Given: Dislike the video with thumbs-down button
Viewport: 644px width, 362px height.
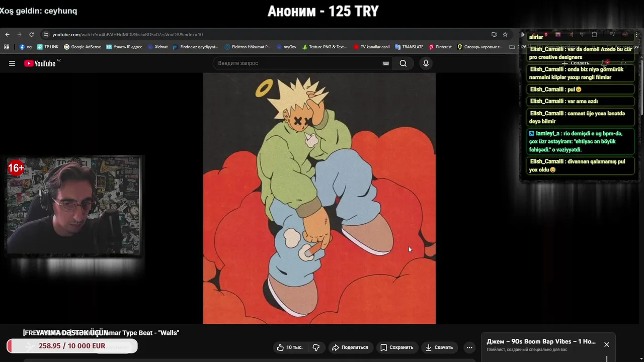Looking at the screenshot, I should pos(316,347).
